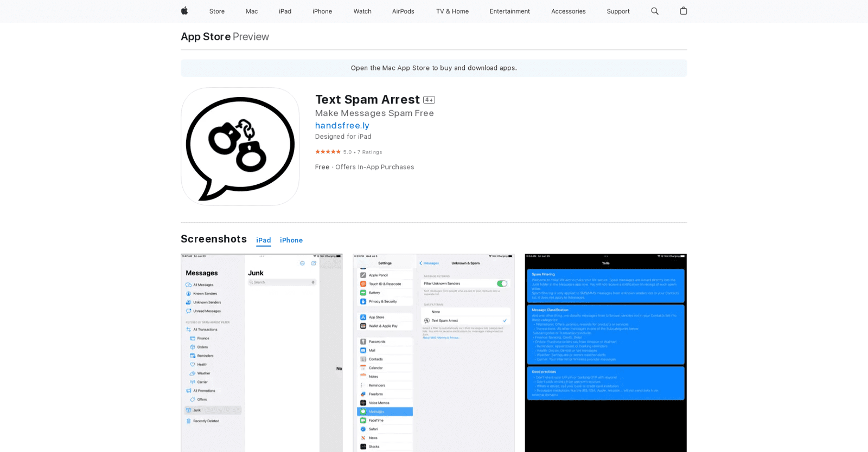The width and height of the screenshot is (868, 452).
Task: Open the handsfree.ly developer link
Action: tap(342, 126)
